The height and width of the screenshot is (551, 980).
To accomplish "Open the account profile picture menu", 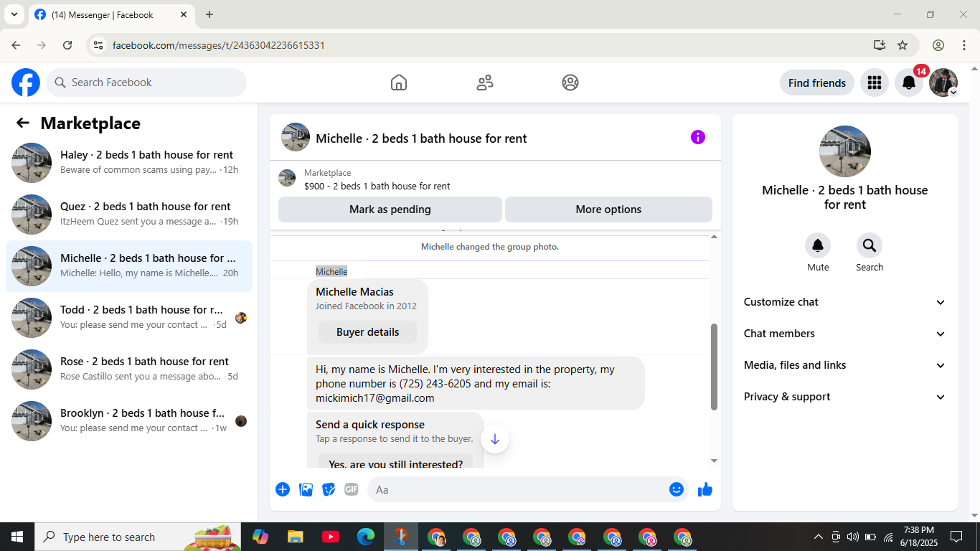I will [x=943, y=83].
